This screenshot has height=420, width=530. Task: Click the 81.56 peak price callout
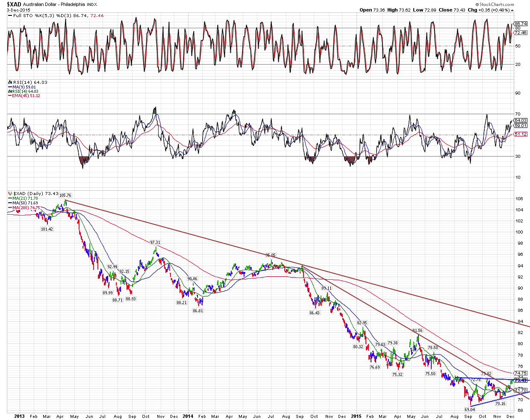(x=417, y=331)
